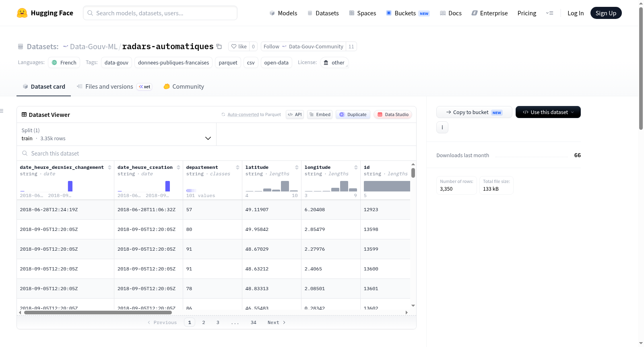This screenshot has width=644, height=347.
Task: Go to page 3 of the dataset
Action: (218, 322)
